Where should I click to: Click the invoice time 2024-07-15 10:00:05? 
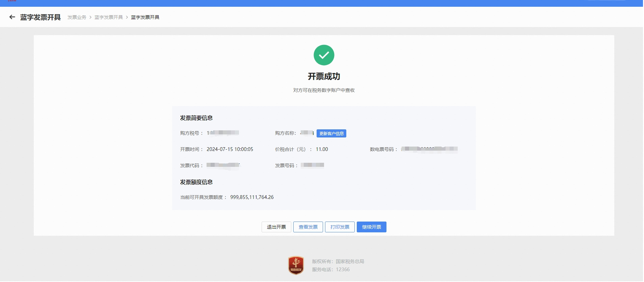pyautogui.click(x=230, y=149)
